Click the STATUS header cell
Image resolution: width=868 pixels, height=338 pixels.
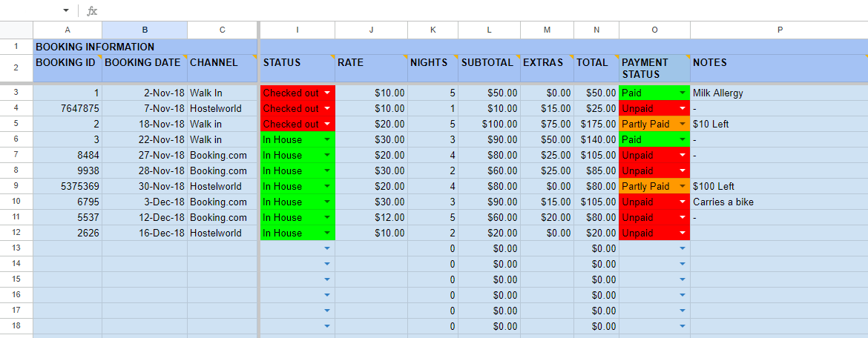[x=297, y=68]
